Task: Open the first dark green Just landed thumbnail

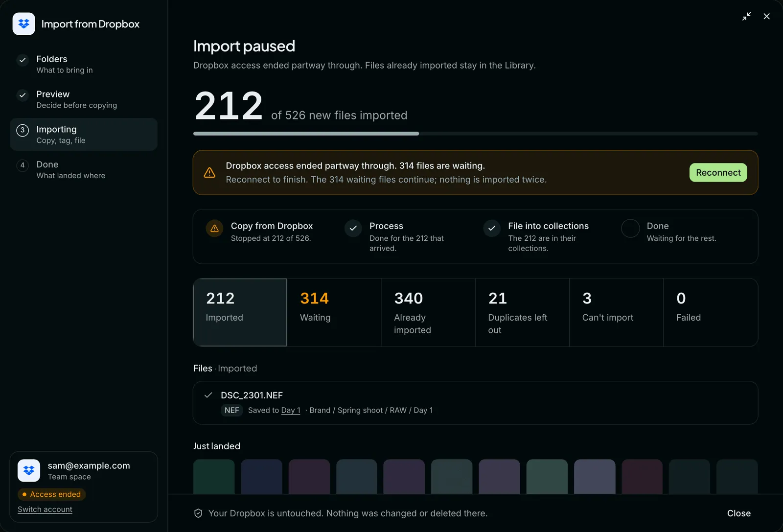Action: coord(214,477)
